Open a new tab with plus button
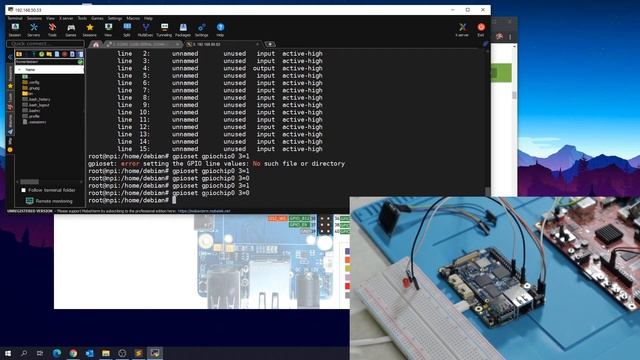This screenshot has height=360, width=640. [x=270, y=44]
